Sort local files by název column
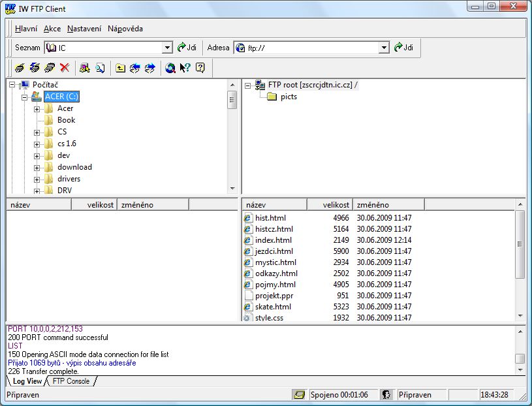 point(39,205)
